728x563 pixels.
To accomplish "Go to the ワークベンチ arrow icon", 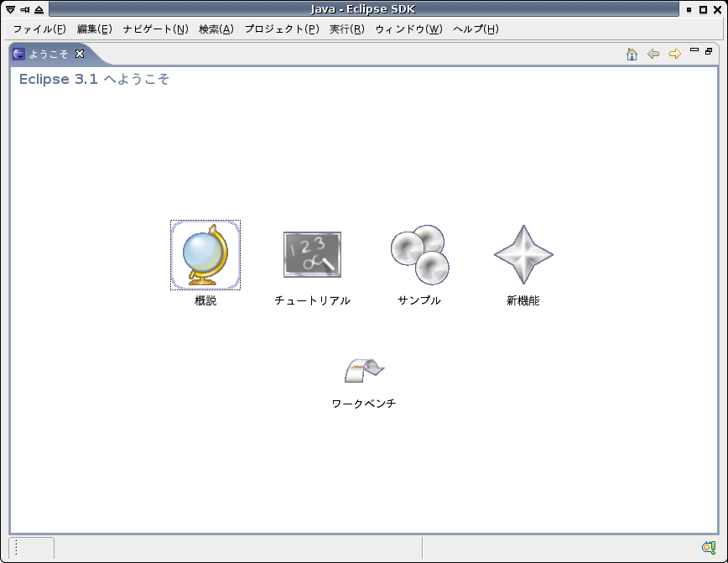I will 365,371.
